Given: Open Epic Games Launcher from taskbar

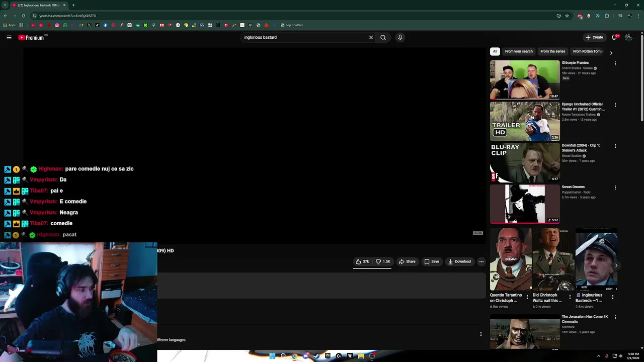Looking at the screenshot, I should (328, 356).
